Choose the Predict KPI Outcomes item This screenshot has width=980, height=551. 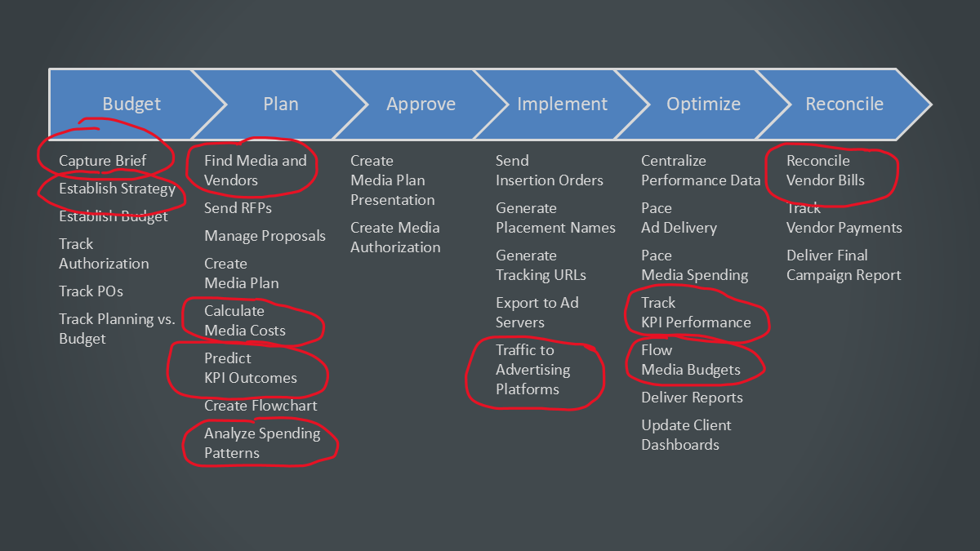250,368
